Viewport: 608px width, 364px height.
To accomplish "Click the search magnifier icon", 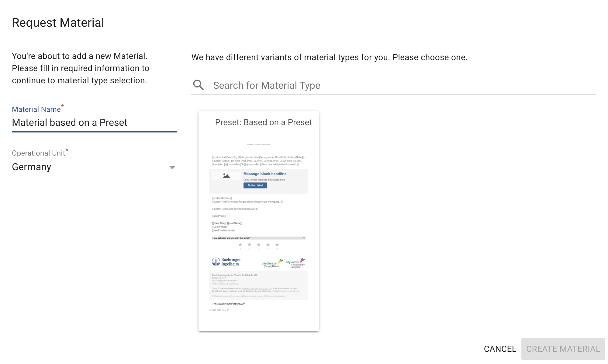I will pos(199,85).
